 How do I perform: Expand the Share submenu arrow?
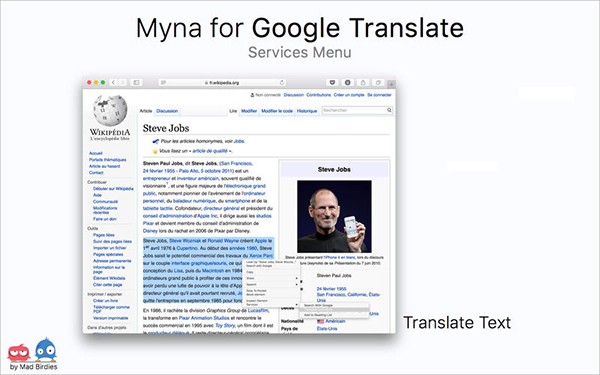(297, 279)
